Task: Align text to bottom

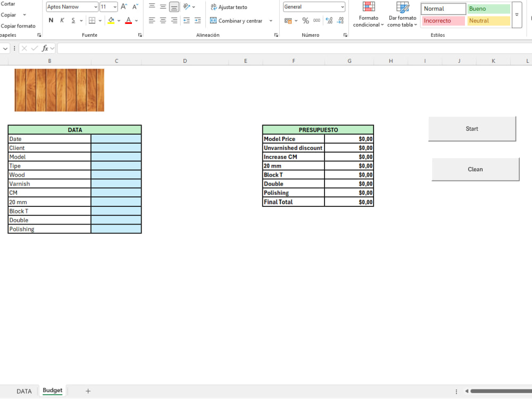Action: (x=174, y=7)
